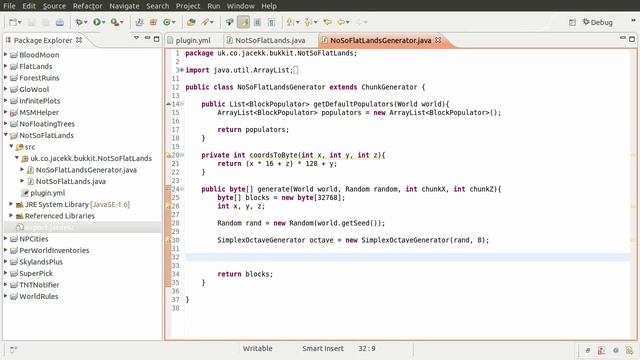The height and width of the screenshot is (360, 640).
Task: Click the 'Writable' status bar text
Action: tap(258, 349)
